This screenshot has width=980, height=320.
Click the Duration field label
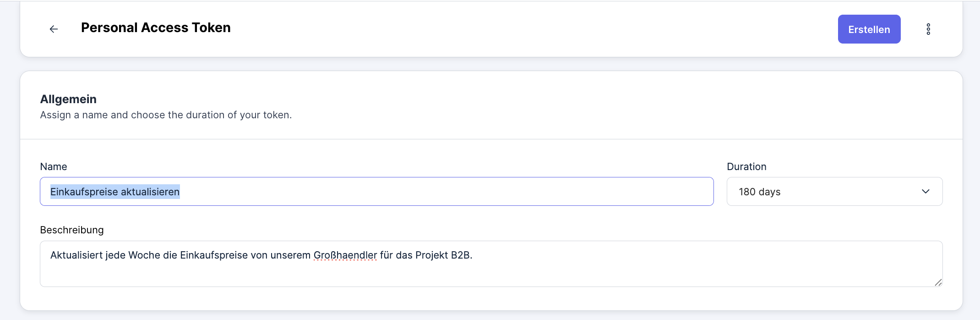(x=746, y=166)
